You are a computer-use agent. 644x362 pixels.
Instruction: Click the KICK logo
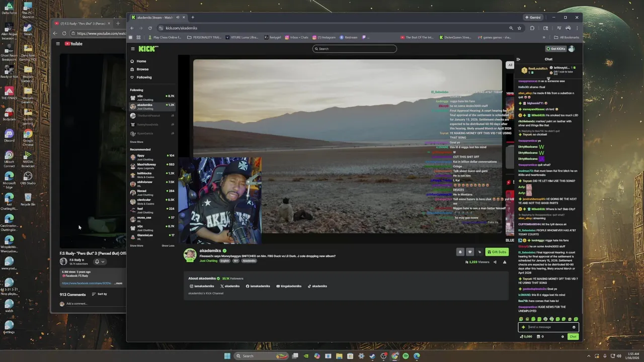coord(148,49)
